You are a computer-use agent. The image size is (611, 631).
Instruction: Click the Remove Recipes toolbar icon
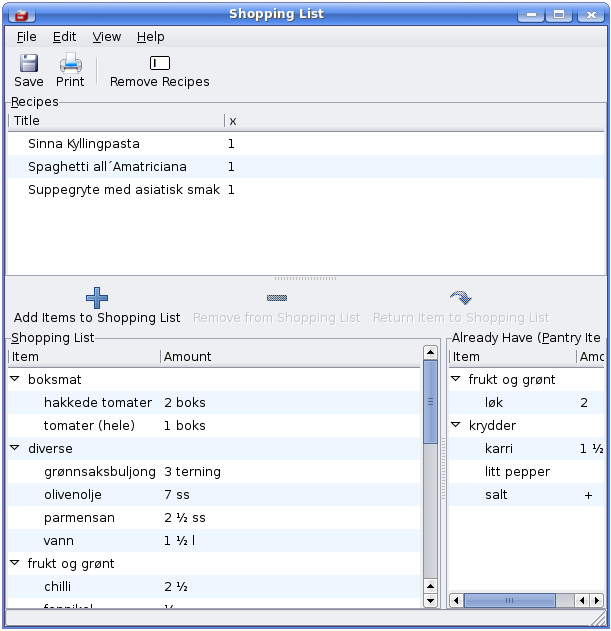pos(159,63)
